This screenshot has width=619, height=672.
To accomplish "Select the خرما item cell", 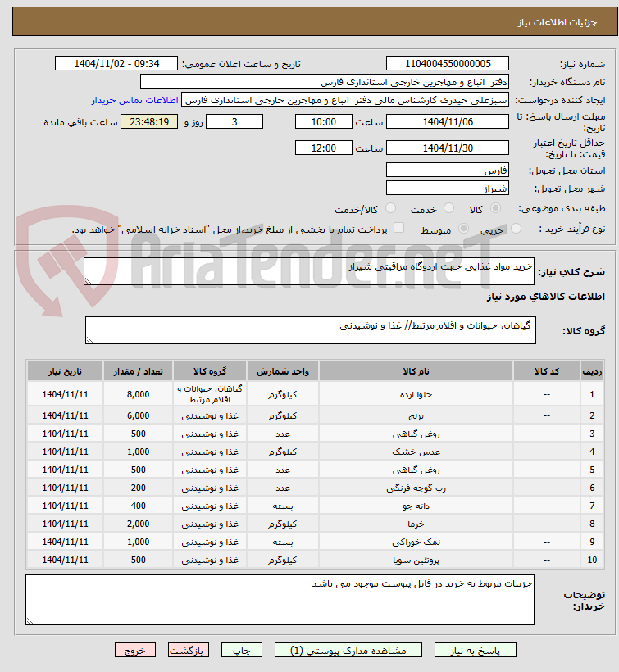I will [416, 524].
